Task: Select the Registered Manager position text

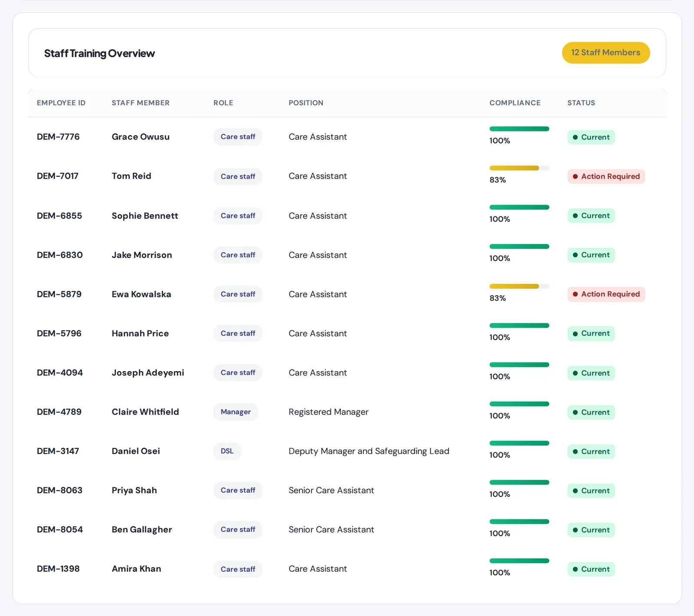Action: tap(328, 412)
